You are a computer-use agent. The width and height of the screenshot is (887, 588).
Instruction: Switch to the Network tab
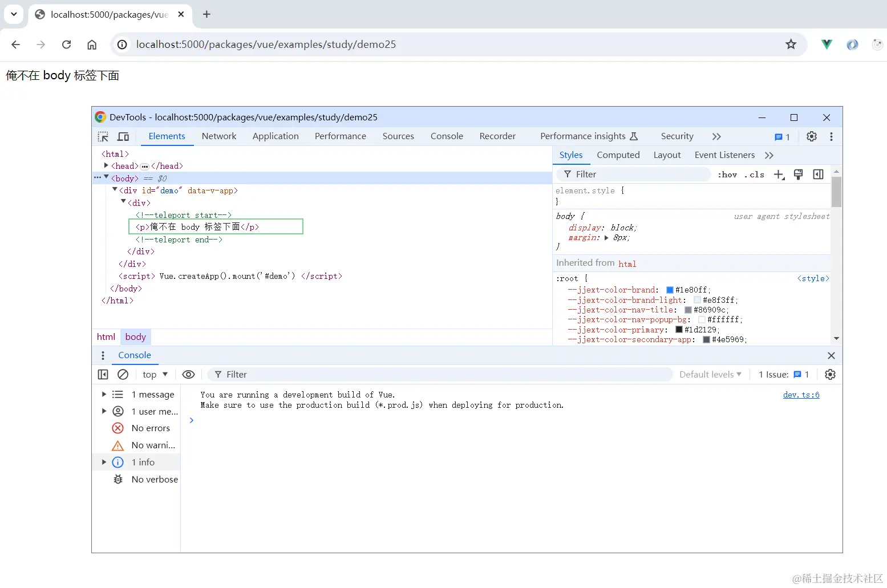(x=219, y=136)
